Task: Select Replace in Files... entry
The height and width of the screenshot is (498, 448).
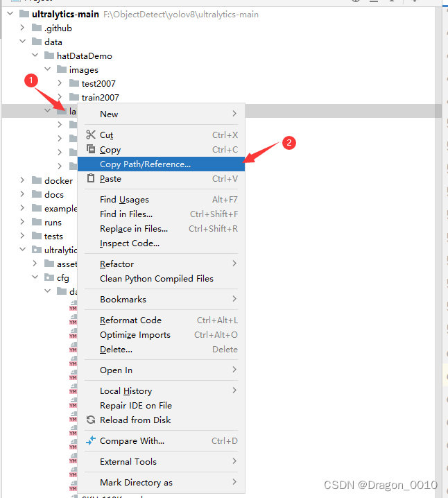Action: 162,229
